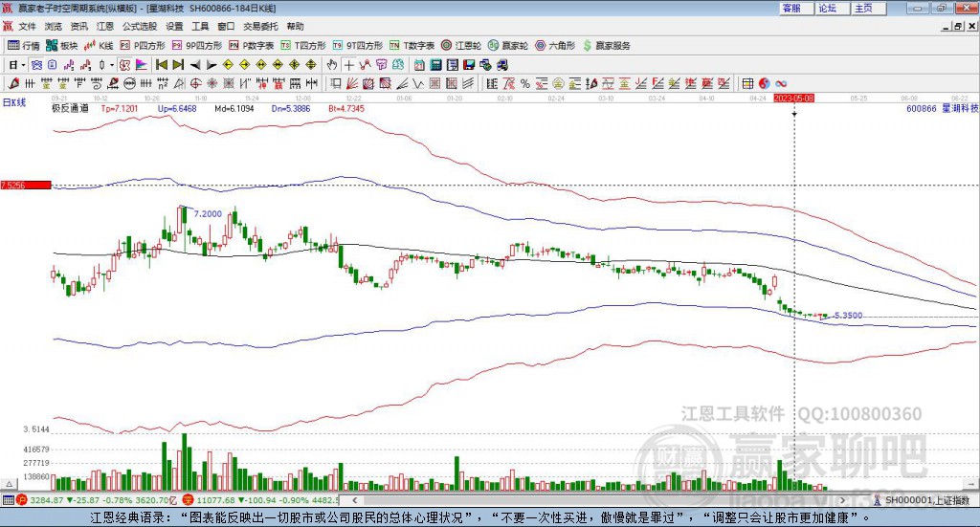
Task: Open the P数字表 tool
Action: pyautogui.click(x=252, y=46)
